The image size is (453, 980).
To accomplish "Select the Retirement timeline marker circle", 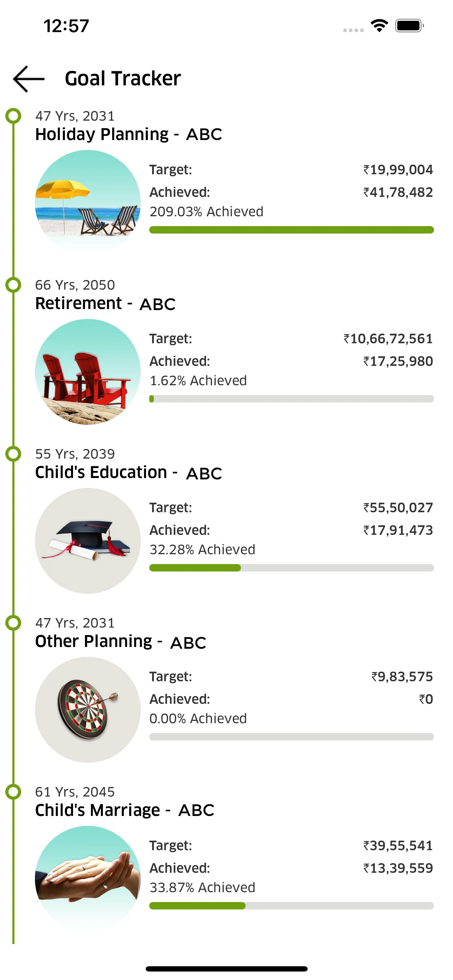I will pyautogui.click(x=14, y=285).
